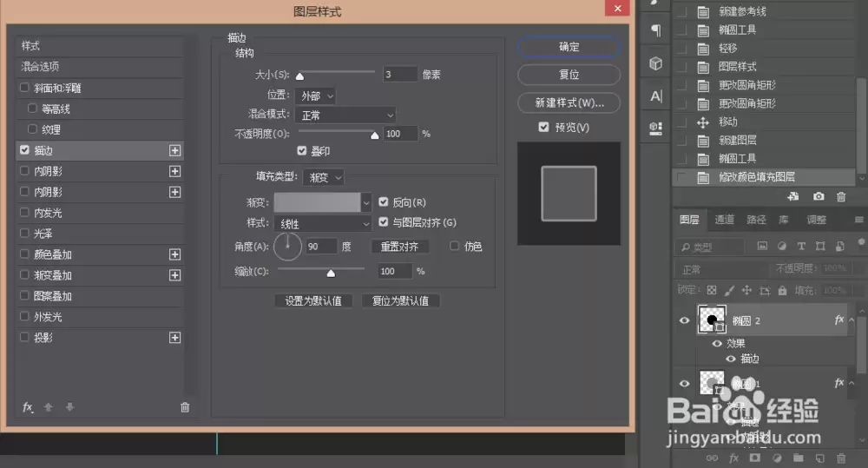This screenshot has width=868, height=468.
Task: Create snapshot with history camera icon
Action: (x=819, y=196)
